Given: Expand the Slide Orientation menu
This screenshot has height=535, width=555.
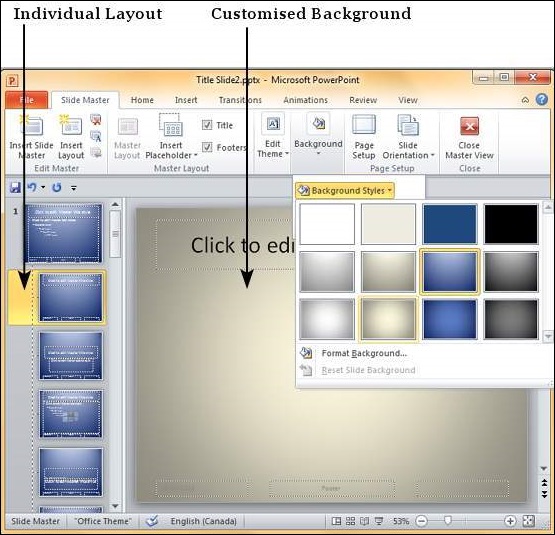Looking at the screenshot, I should (x=408, y=137).
